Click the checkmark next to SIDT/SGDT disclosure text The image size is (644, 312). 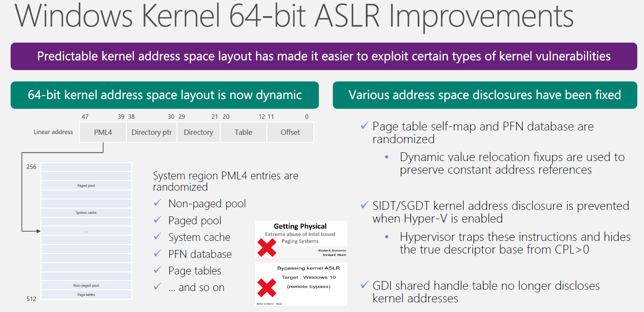365,206
